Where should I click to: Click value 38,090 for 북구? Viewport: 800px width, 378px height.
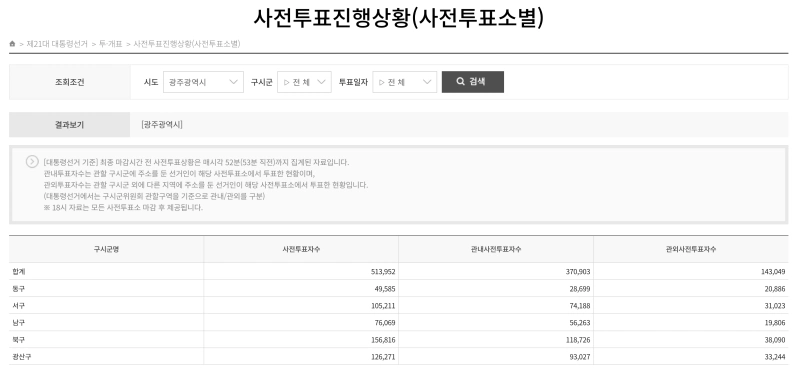pos(774,340)
